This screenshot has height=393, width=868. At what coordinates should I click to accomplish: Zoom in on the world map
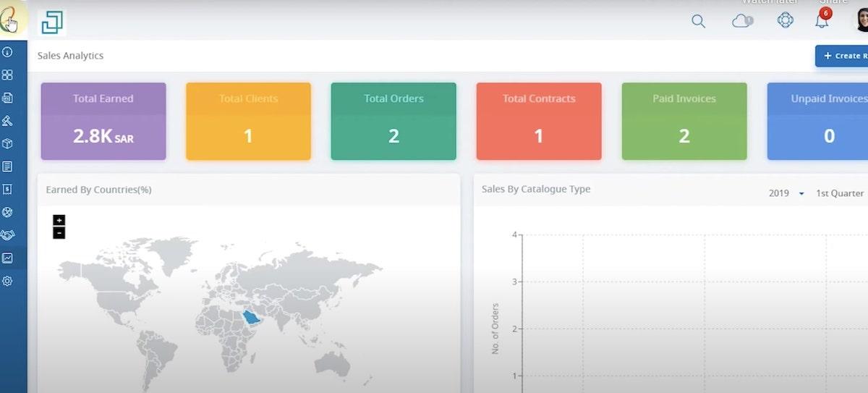(59, 220)
